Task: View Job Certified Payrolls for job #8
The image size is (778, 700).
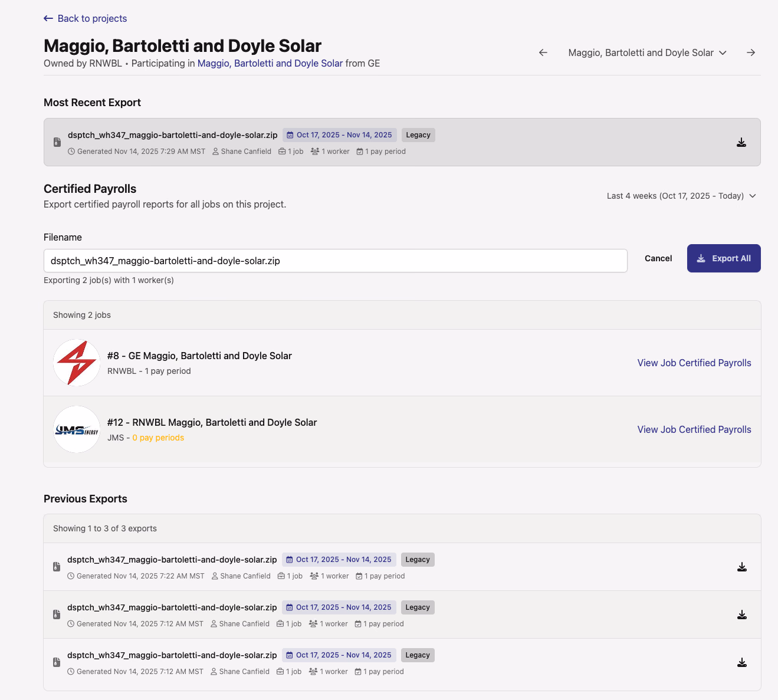Action: coord(694,363)
